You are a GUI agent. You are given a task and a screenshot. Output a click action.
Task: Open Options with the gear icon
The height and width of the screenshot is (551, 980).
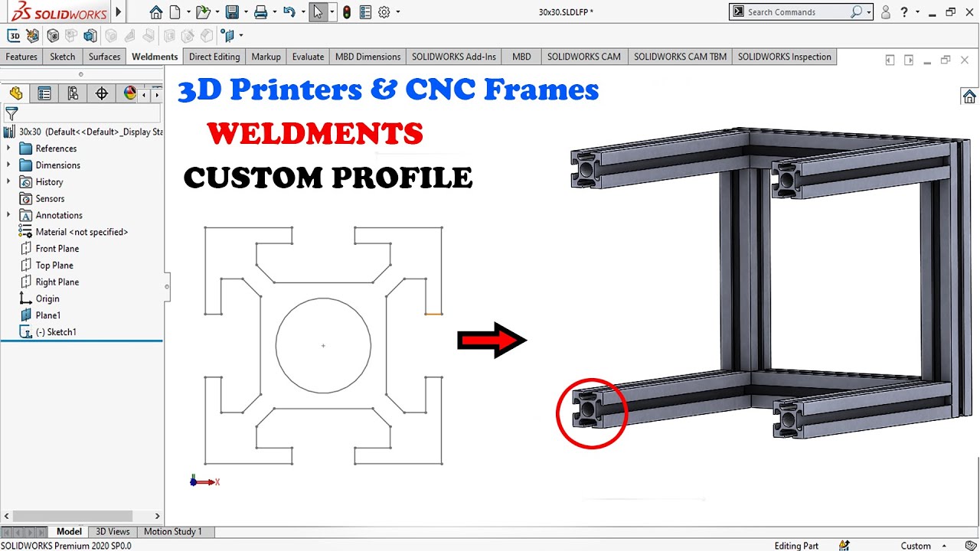[x=384, y=12]
